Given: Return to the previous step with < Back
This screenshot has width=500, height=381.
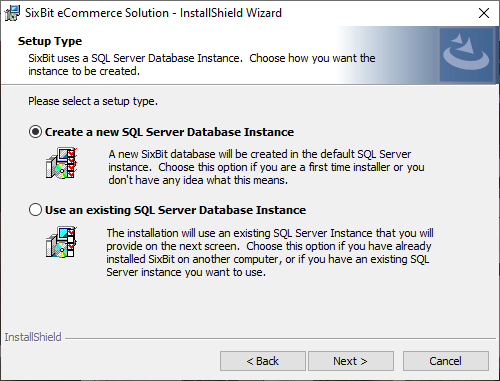Looking at the screenshot, I should coord(263,361).
